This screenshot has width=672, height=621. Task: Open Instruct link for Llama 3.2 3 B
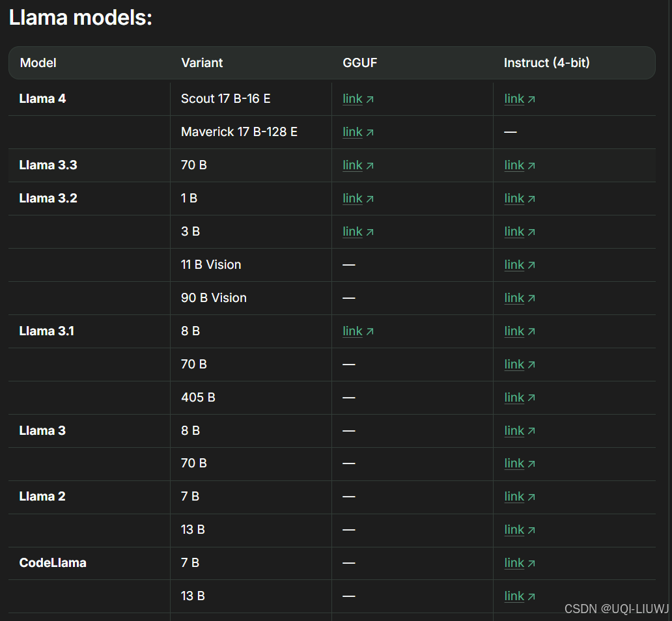pos(520,232)
